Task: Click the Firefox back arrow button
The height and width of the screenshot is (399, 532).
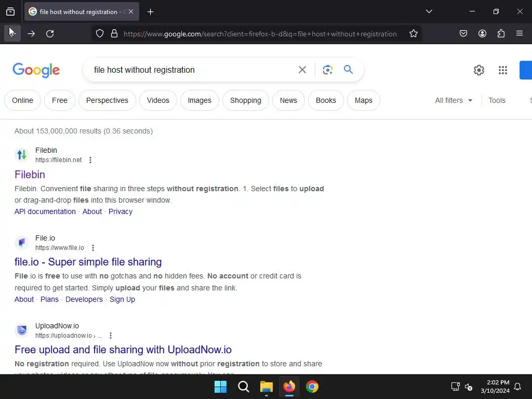Action: pos(12,33)
